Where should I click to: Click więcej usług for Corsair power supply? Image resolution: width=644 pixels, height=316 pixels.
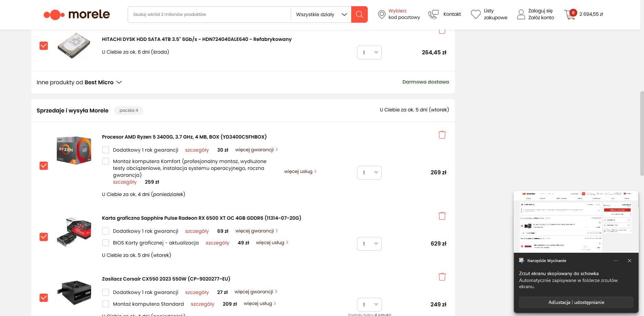[260, 303]
